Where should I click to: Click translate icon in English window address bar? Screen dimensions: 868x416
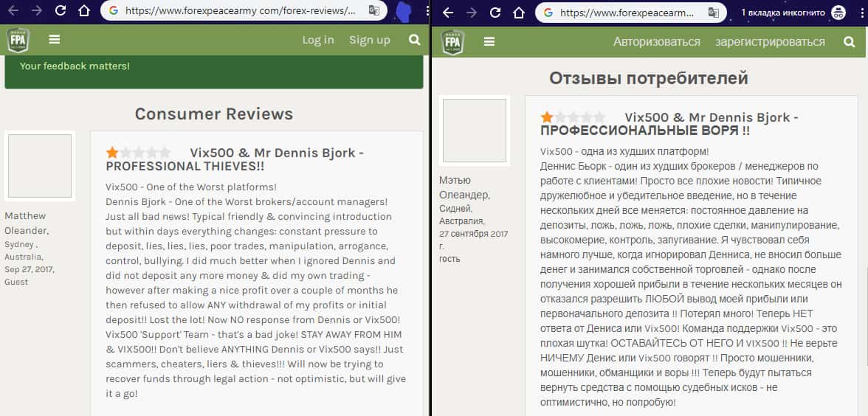[374, 10]
